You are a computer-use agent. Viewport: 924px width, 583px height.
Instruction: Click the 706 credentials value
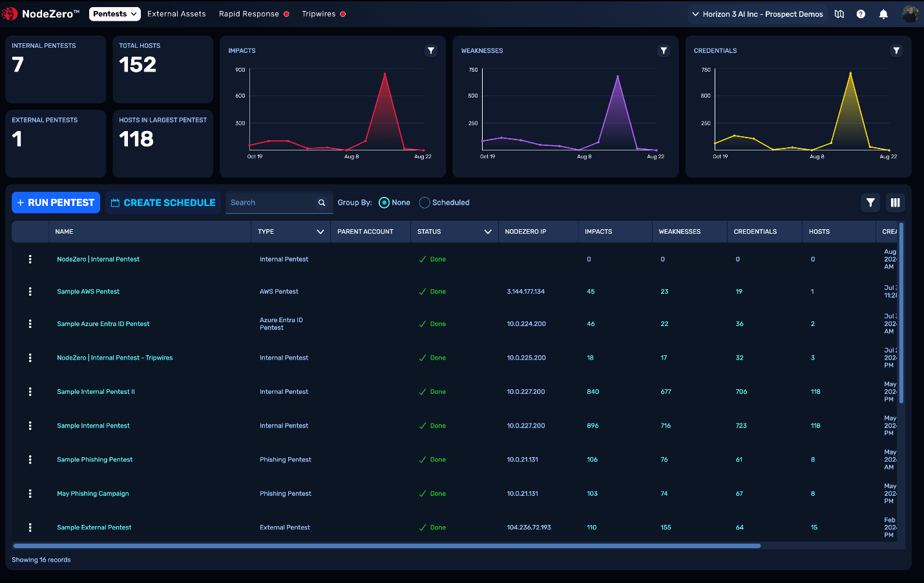tap(741, 391)
